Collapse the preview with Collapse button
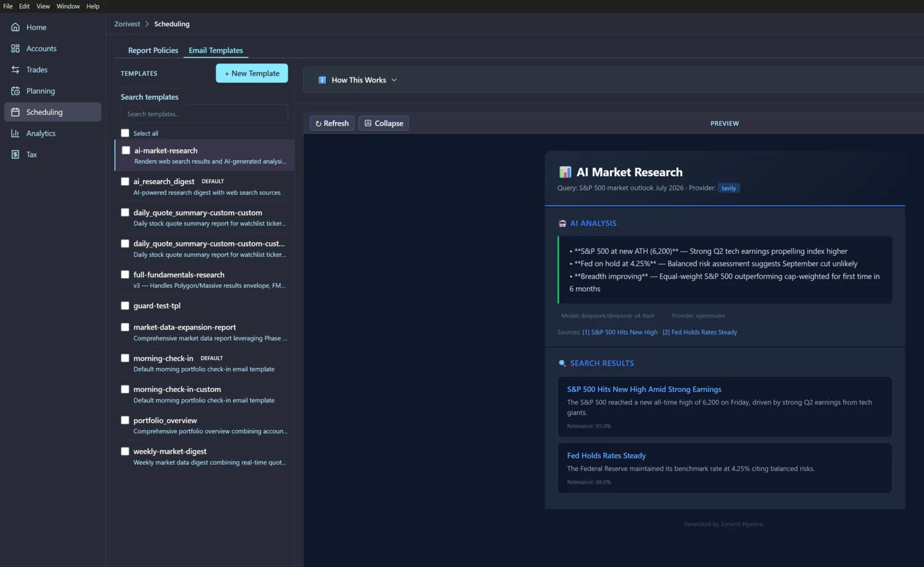The height and width of the screenshot is (567, 924). point(384,123)
